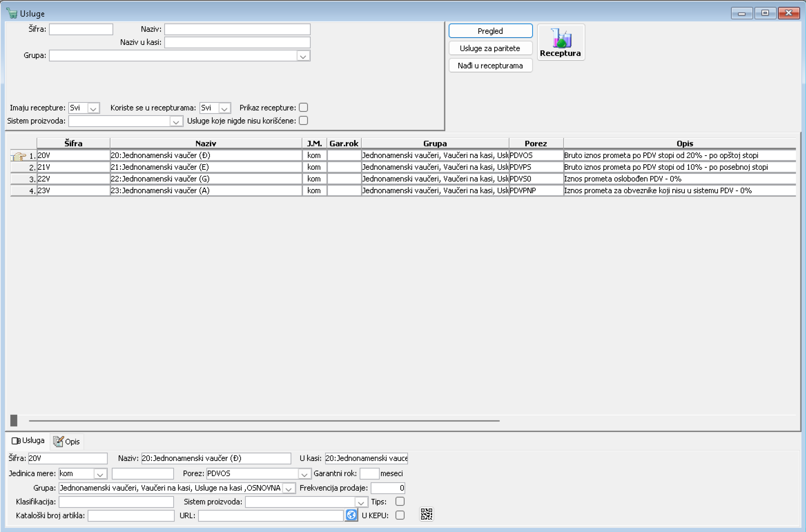The image size is (806, 532).
Task: Enable the Prikaz recepture checkbox
Action: (303, 108)
